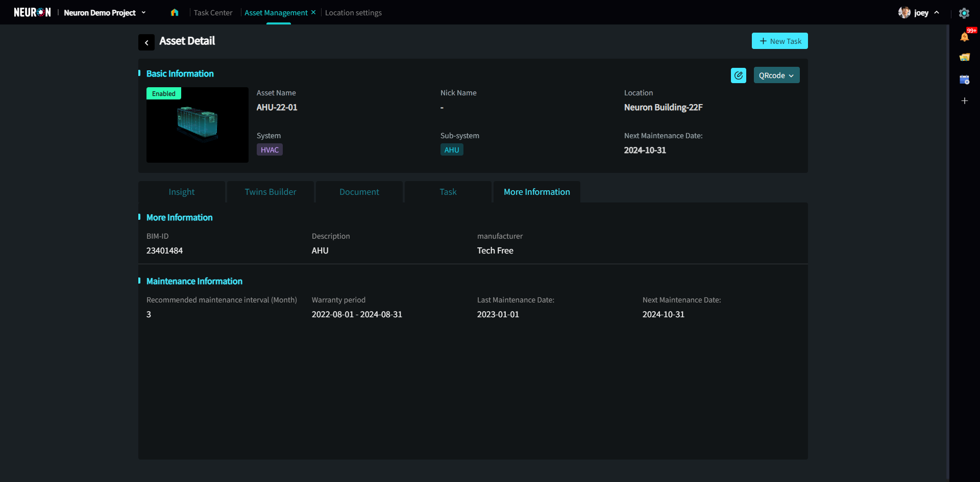Click the Neuron logo
The image size is (980, 482).
click(x=32, y=12)
